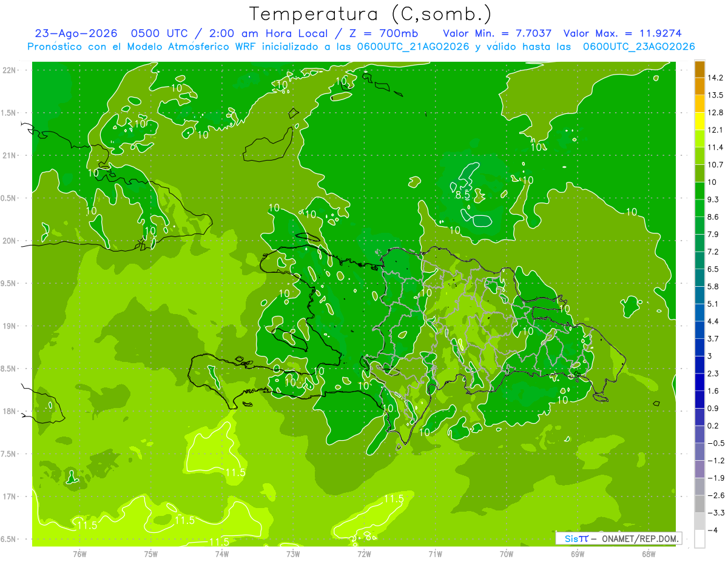Screen dimensions: 728x562
Task: Click the '75W' longitude axis label
Action: (150, 554)
